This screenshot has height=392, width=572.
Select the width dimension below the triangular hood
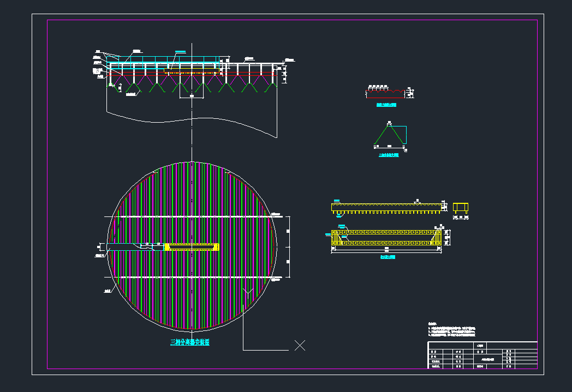[390, 146]
